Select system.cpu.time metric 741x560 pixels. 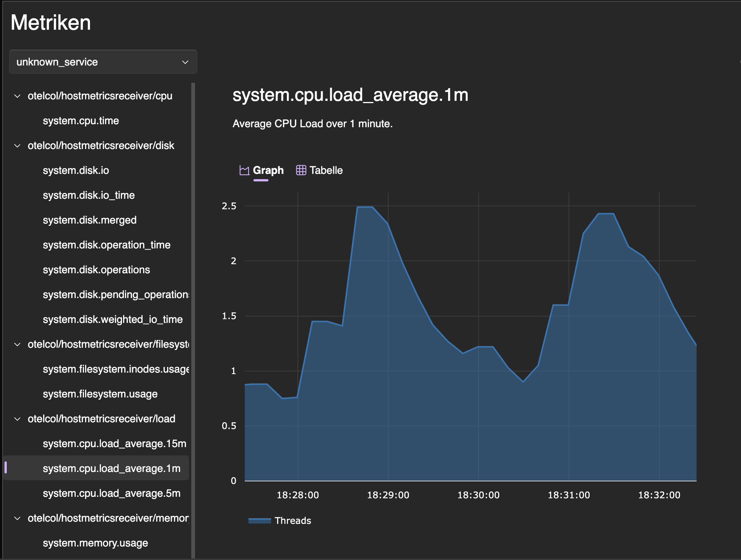(x=81, y=121)
